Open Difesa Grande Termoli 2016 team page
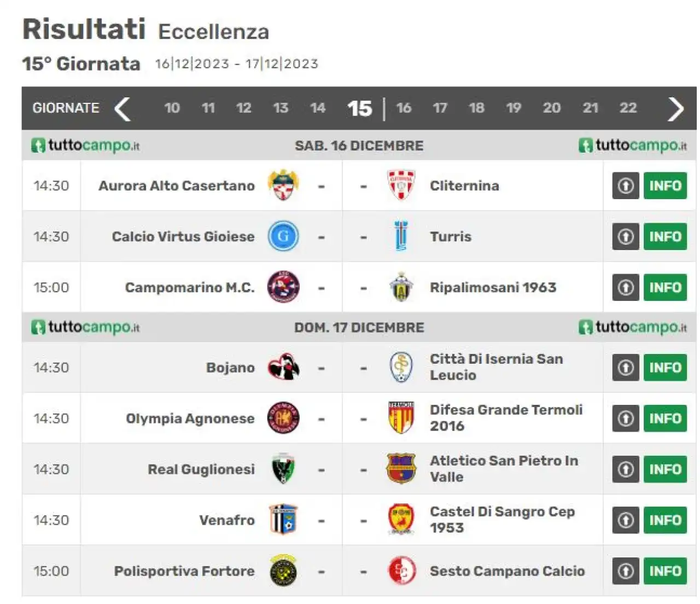 click(506, 418)
